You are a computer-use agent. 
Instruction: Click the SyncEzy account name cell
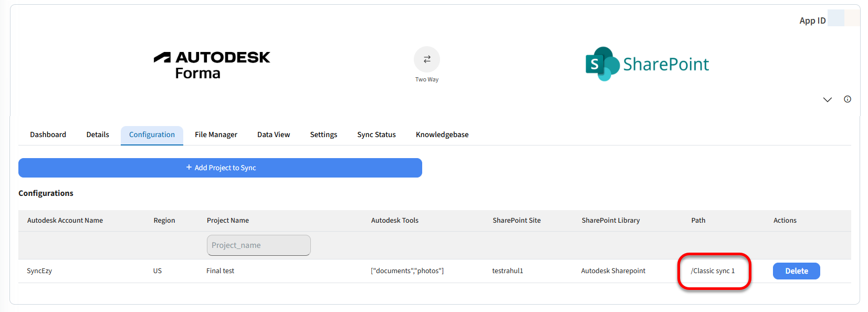coord(39,271)
